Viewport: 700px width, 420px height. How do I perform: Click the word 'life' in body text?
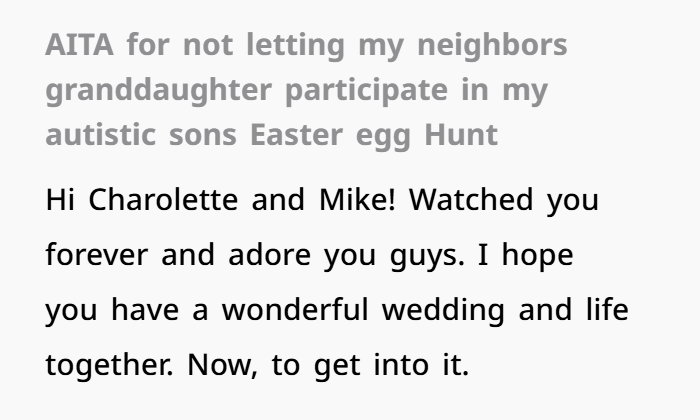[x=608, y=310]
